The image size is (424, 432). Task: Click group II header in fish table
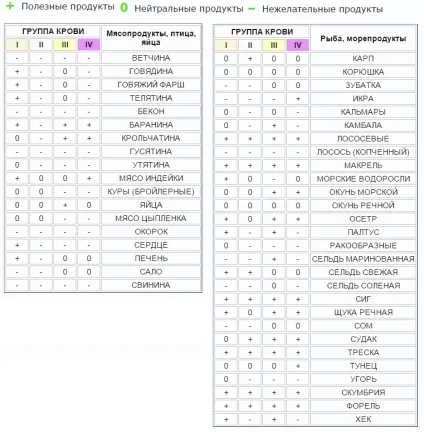[x=250, y=45]
